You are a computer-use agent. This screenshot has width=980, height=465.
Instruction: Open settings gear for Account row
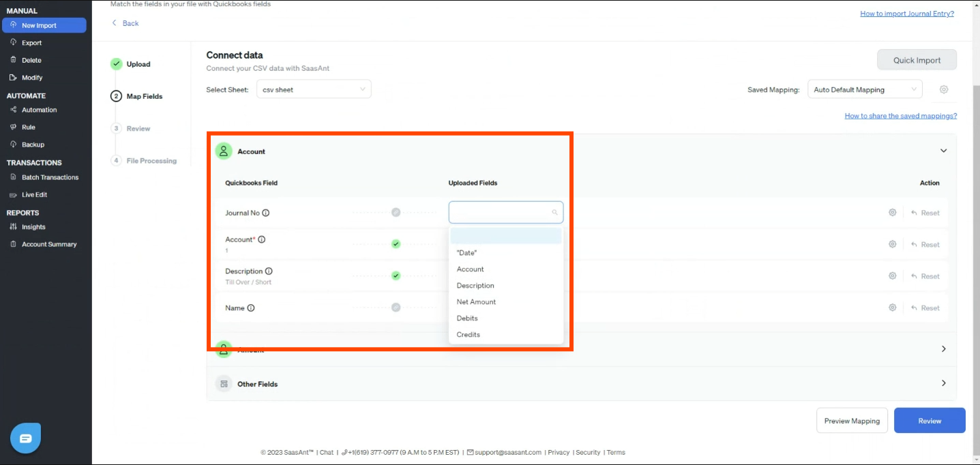tap(892, 244)
